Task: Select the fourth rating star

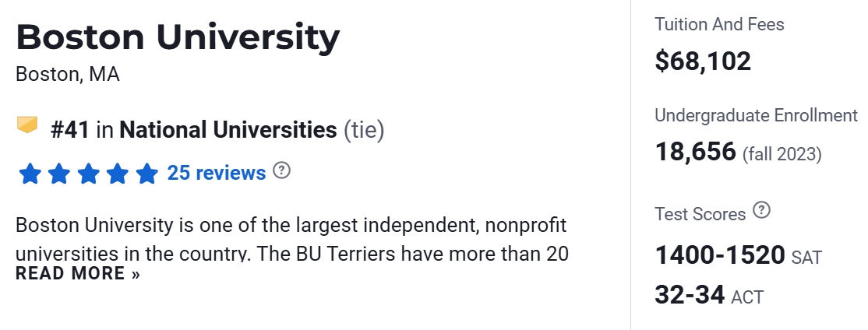Action: click(117, 173)
